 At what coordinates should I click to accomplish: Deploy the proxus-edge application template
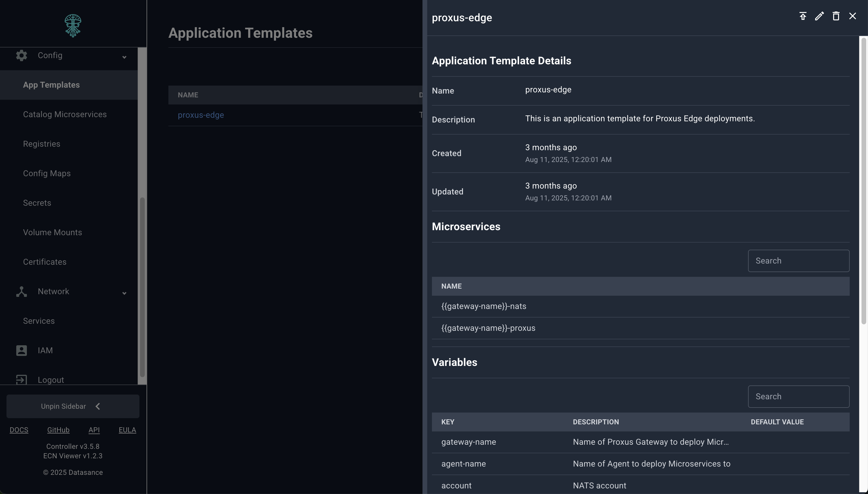[x=803, y=16]
